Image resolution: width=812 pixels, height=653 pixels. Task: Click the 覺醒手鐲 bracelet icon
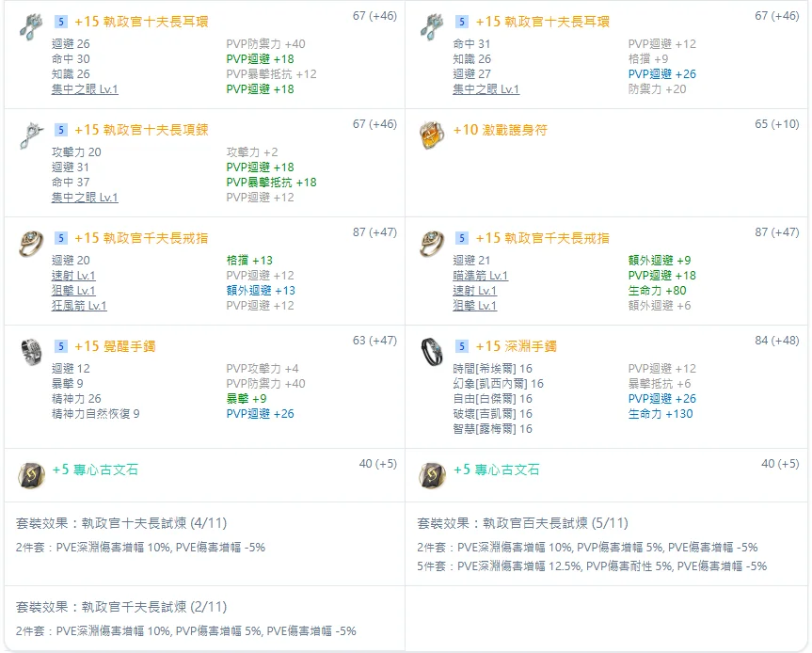[x=31, y=352]
